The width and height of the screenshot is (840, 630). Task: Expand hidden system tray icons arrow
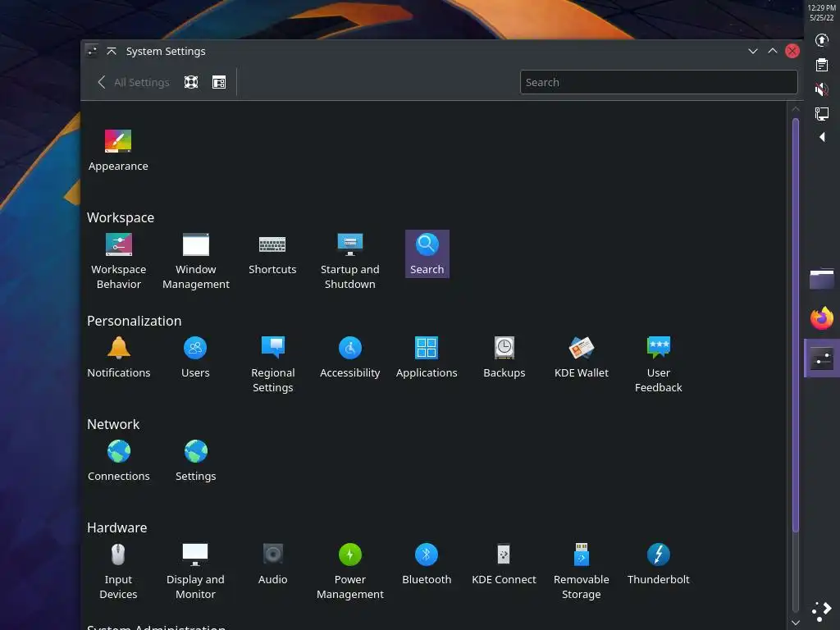pyautogui.click(x=822, y=137)
